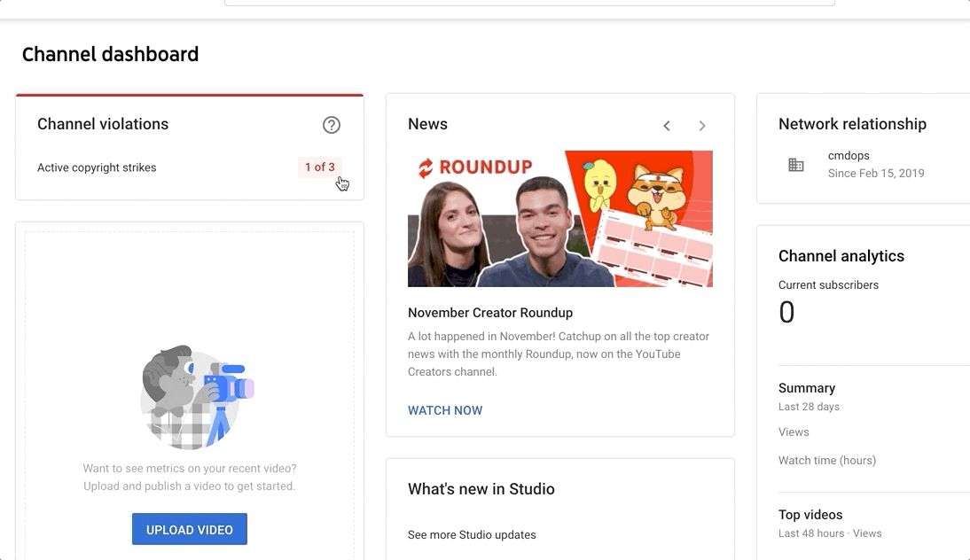Viewport: 970px width, 560px height.
Task: Click the network building icon beside cmdops
Action: pyautogui.click(x=796, y=165)
